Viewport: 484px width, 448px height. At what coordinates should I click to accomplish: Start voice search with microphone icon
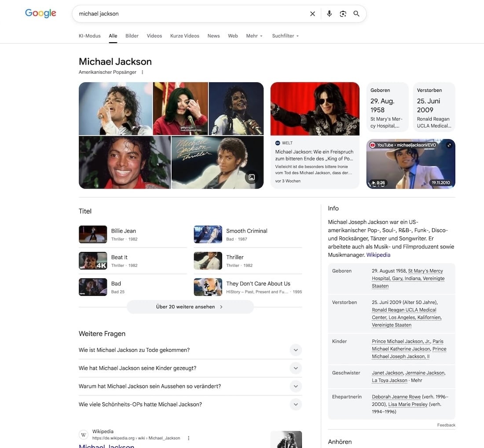click(330, 14)
